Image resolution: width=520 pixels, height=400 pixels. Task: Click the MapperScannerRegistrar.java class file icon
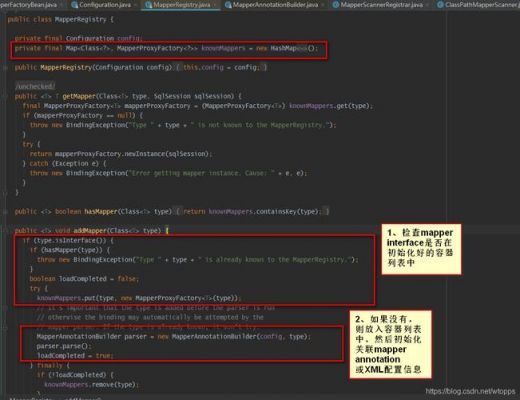click(336, 5)
